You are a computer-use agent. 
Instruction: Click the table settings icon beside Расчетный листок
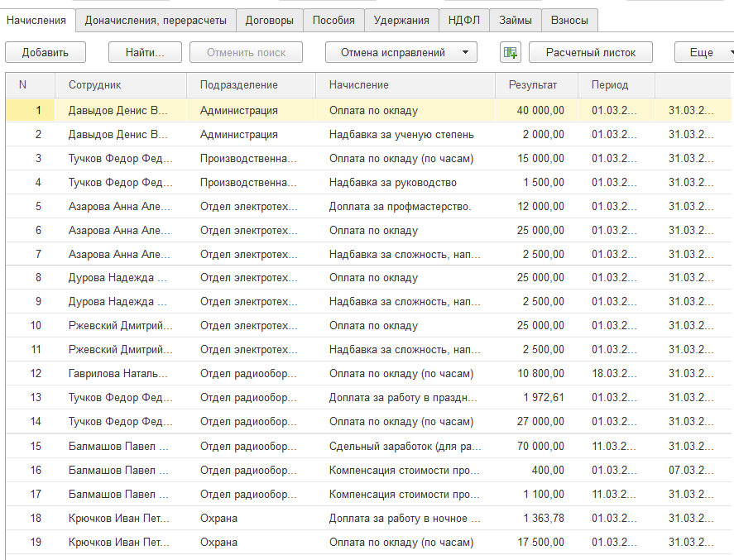tap(510, 52)
